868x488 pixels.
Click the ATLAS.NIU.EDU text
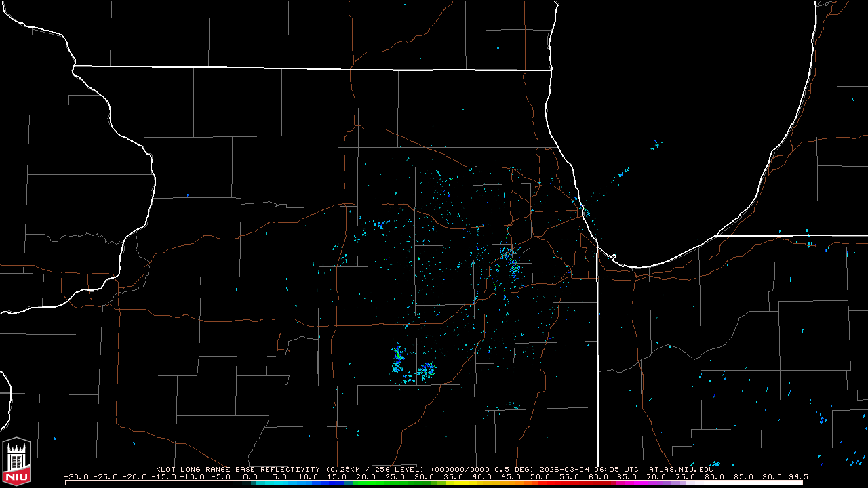coord(681,469)
